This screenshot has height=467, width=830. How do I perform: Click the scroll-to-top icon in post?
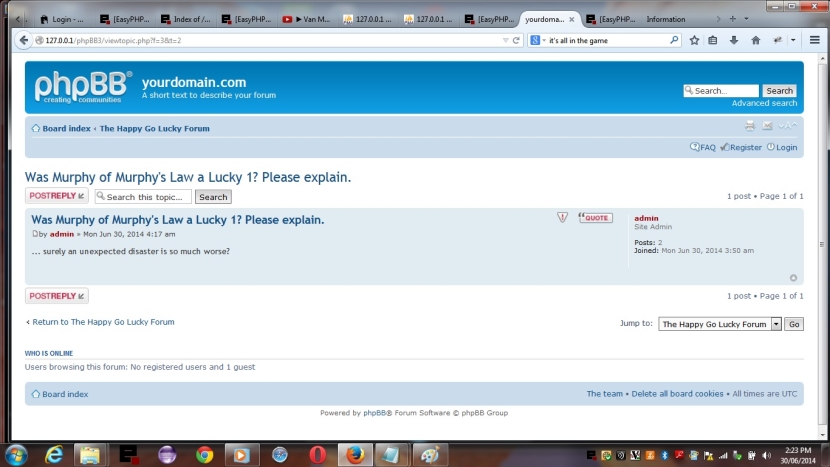pos(793,278)
